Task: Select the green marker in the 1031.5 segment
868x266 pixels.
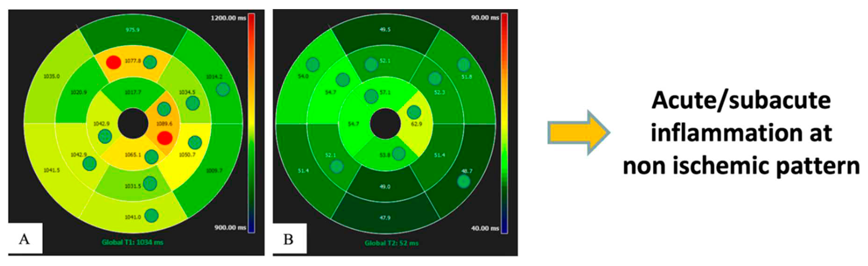Action: 150,184
